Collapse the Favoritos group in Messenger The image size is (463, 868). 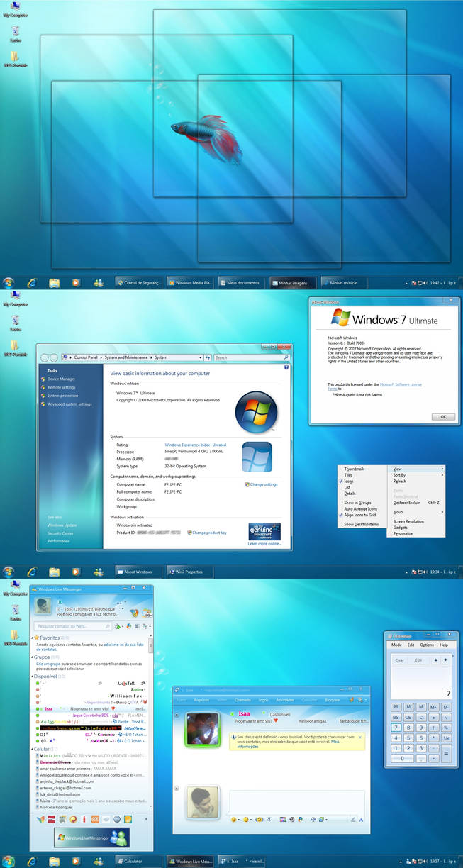(33, 638)
